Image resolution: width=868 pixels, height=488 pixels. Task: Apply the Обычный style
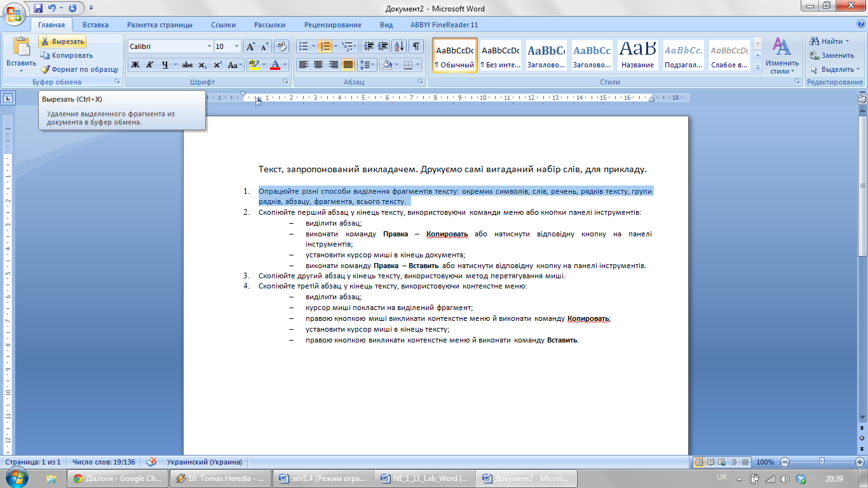click(454, 56)
